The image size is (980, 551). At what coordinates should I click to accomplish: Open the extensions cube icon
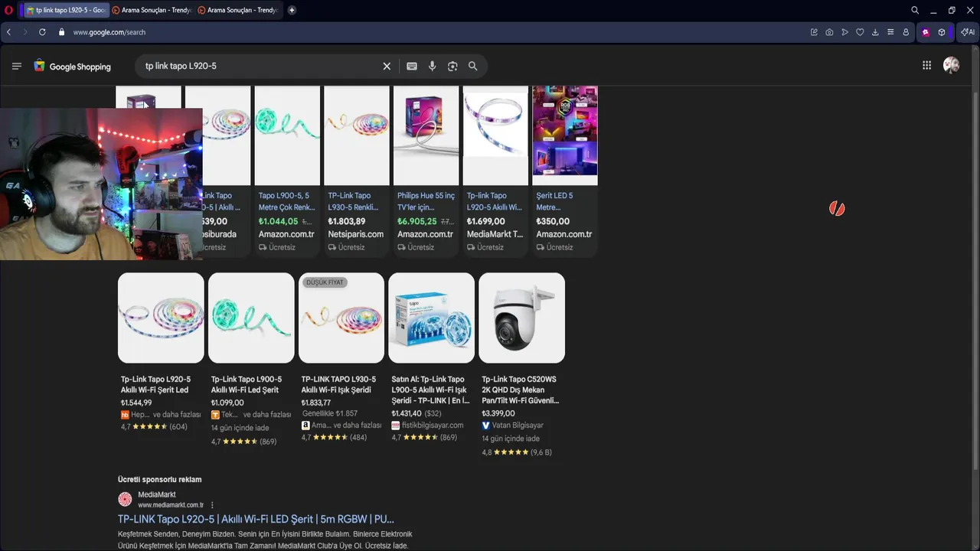942,32
